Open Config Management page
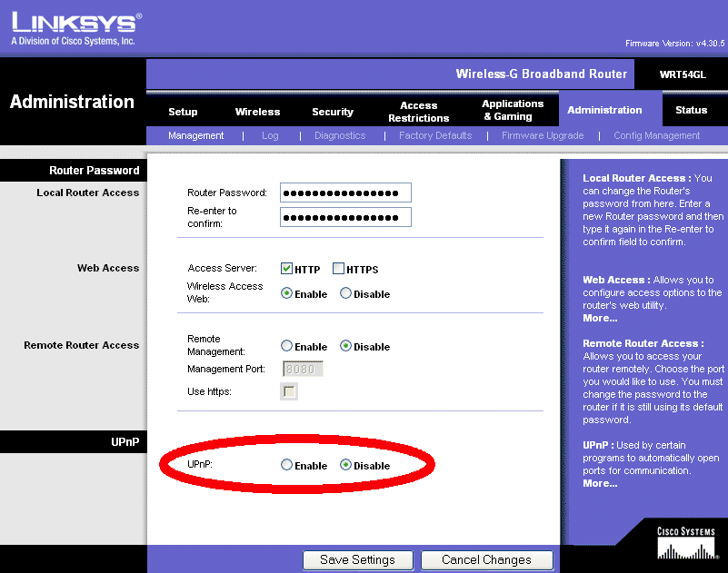The width and height of the screenshot is (728, 573). pyautogui.click(x=656, y=135)
